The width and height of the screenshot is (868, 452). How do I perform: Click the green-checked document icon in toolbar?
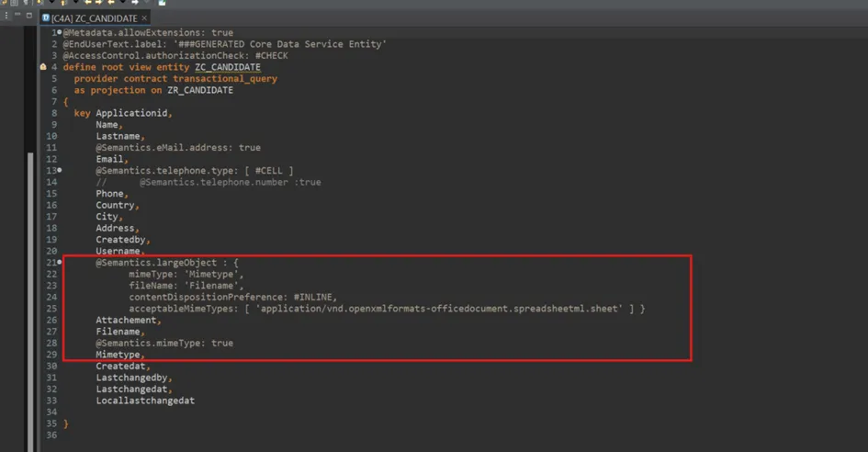[x=162, y=3]
